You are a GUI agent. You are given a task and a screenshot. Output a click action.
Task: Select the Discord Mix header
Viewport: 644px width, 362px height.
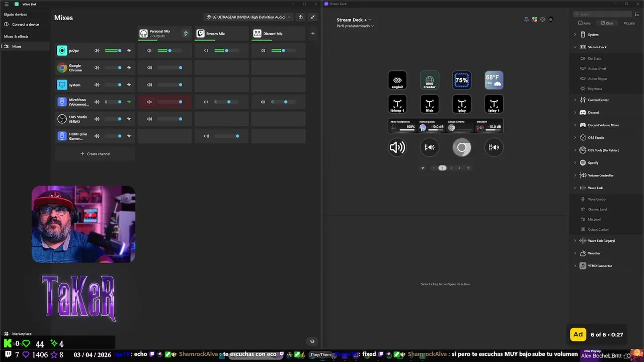click(278, 34)
